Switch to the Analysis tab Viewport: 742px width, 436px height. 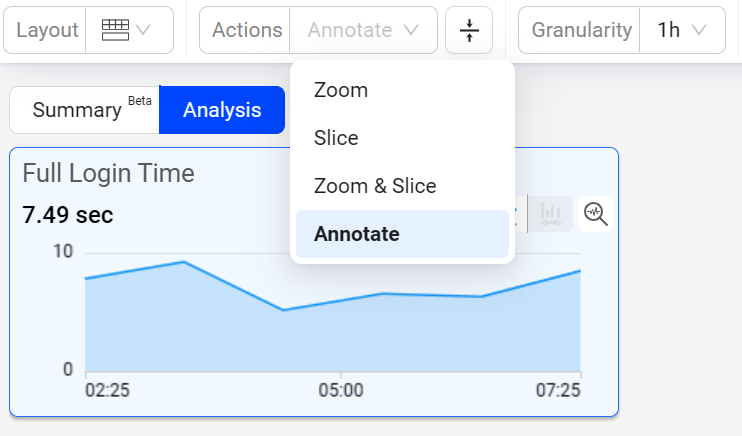click(x=222, y=110)
